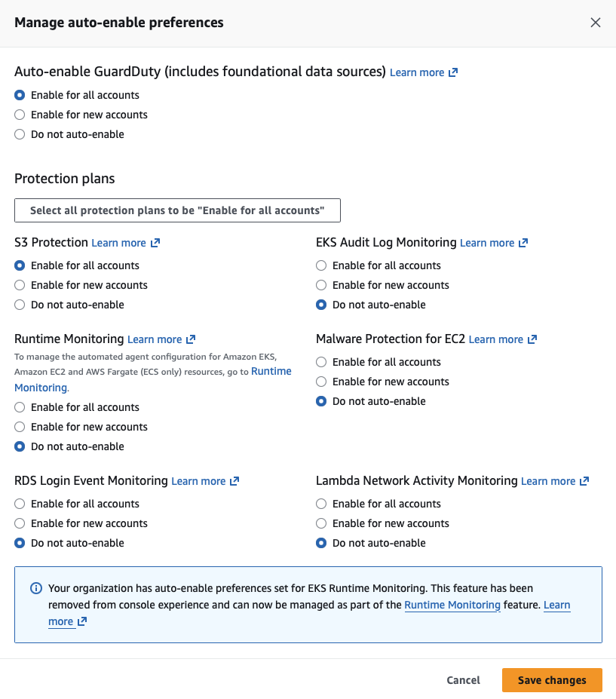The width and height of the screenshot is (616, 699).
Task: Choose "Do not auto-enable" under S3 Protection
Action: coord(20,305)
